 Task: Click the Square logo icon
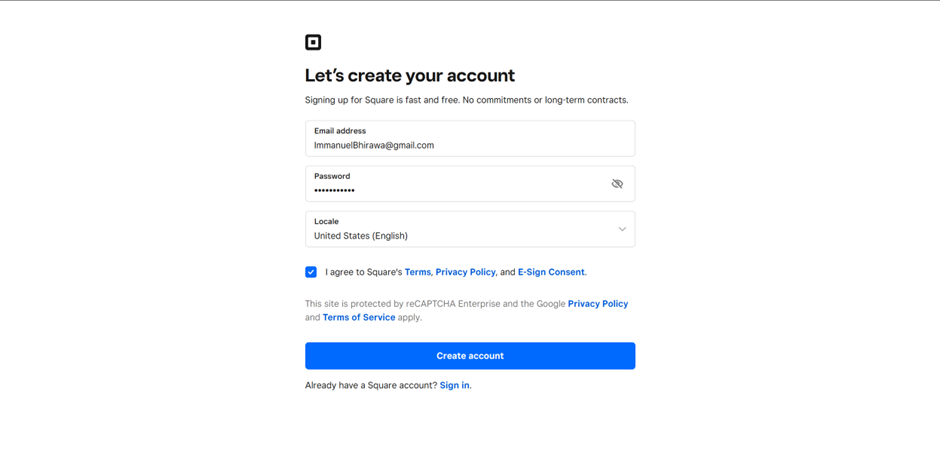[x=313, y=43]
